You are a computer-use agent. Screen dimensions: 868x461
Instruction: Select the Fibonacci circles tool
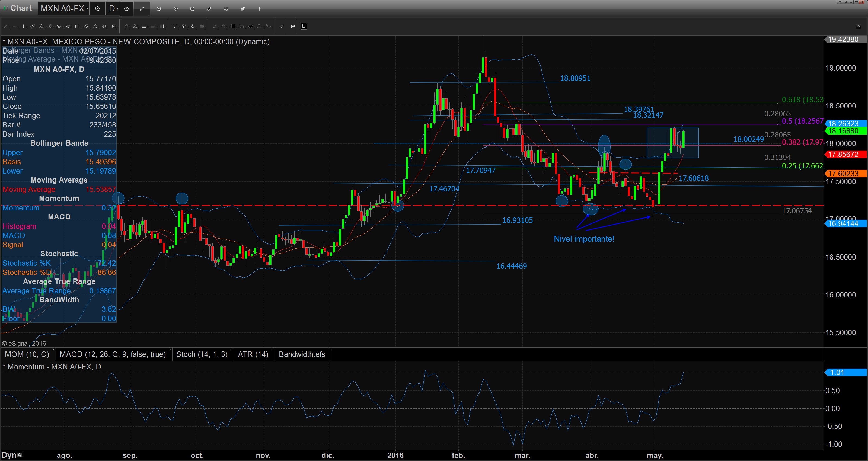[135, 26]
